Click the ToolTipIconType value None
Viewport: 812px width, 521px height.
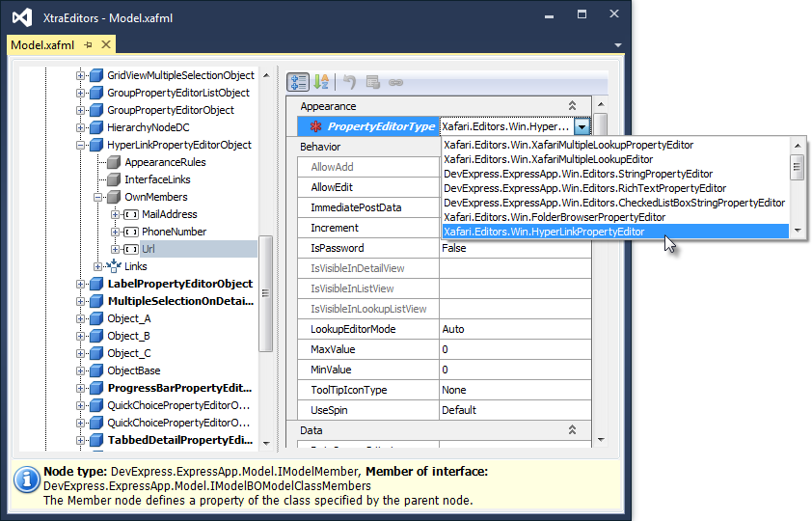coord(515,390)
